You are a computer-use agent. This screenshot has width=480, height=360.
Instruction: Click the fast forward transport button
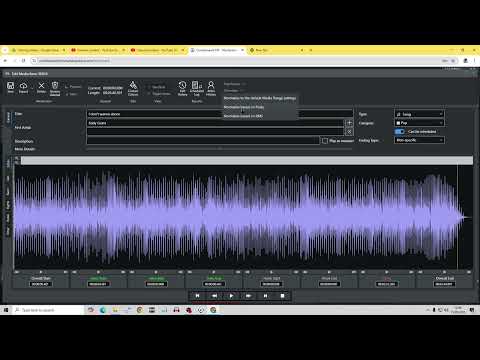[x=248, y=296]
